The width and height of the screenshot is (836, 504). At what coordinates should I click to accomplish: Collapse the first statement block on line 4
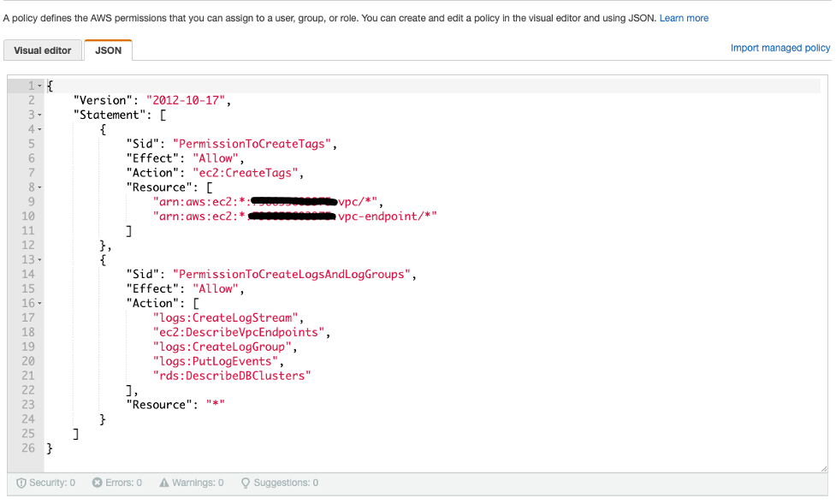coord(38,128)
